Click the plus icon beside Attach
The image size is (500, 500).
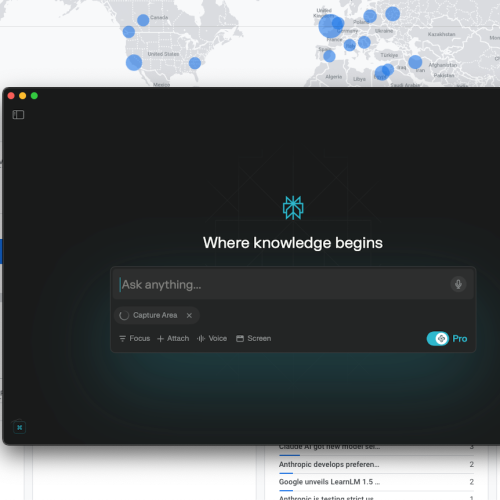point(160,339)
